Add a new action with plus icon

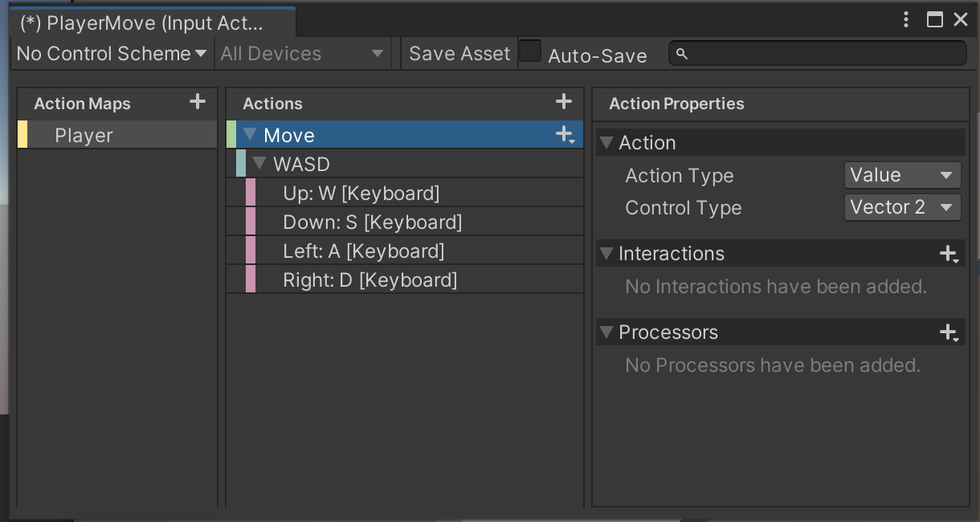(563, 102)
